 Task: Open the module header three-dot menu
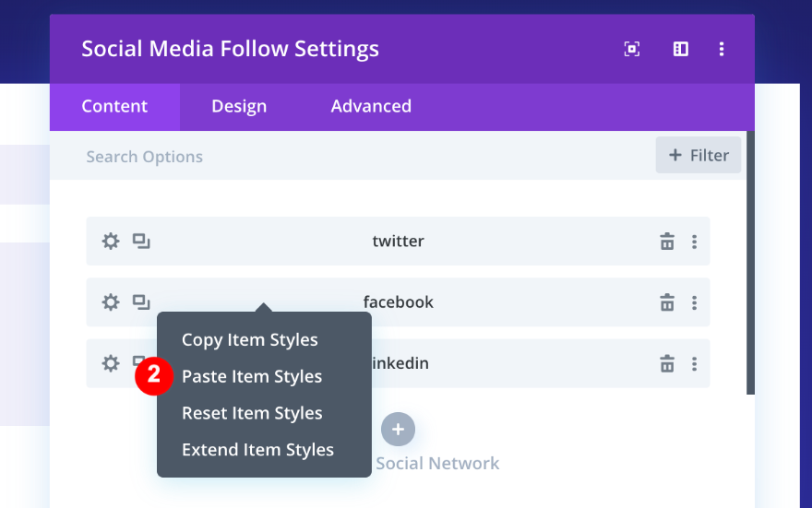(722, 49)
